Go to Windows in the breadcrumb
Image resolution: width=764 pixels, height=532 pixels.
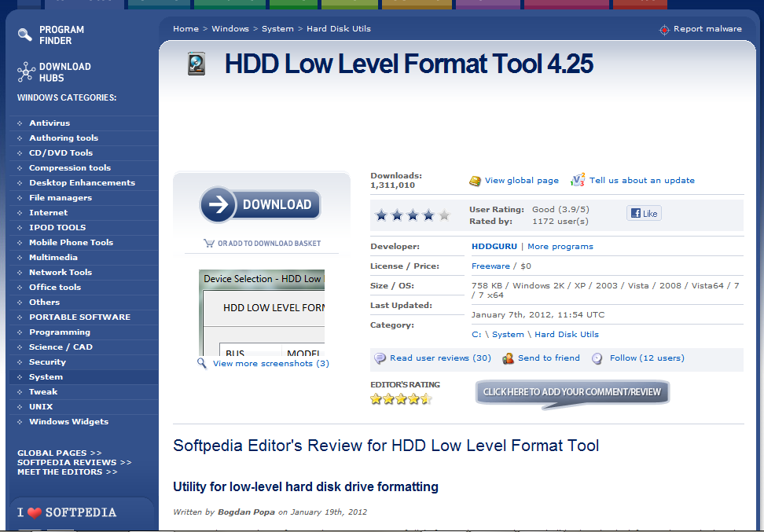pos(230,29)
